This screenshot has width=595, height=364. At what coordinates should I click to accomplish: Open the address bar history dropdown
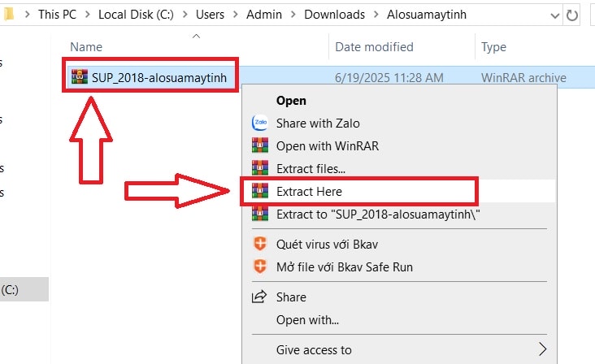point(555,15)
